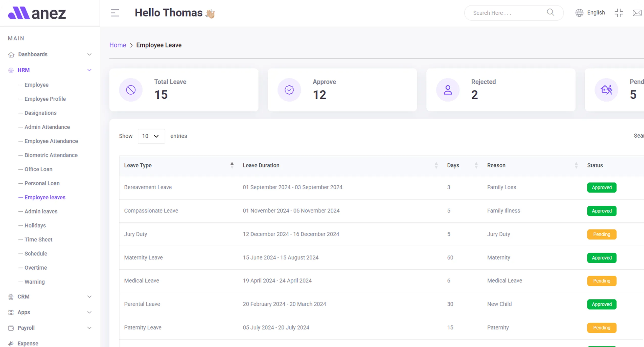Click the CRM sidebar icon
Viewport: 644px width, 347px height.
11,297
